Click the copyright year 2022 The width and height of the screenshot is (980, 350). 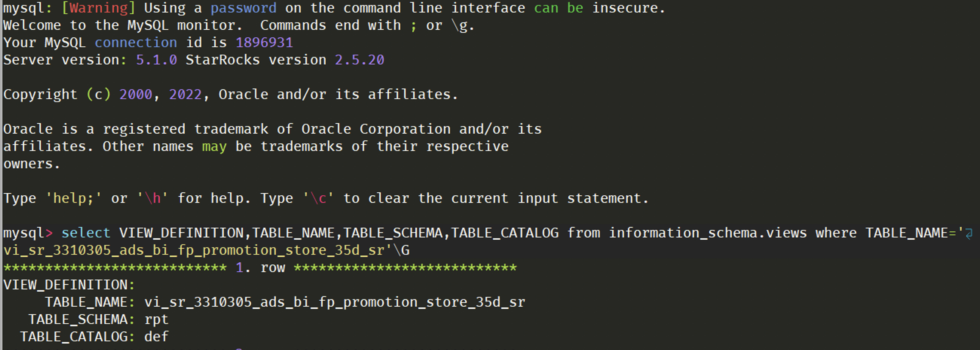point(185,94)
